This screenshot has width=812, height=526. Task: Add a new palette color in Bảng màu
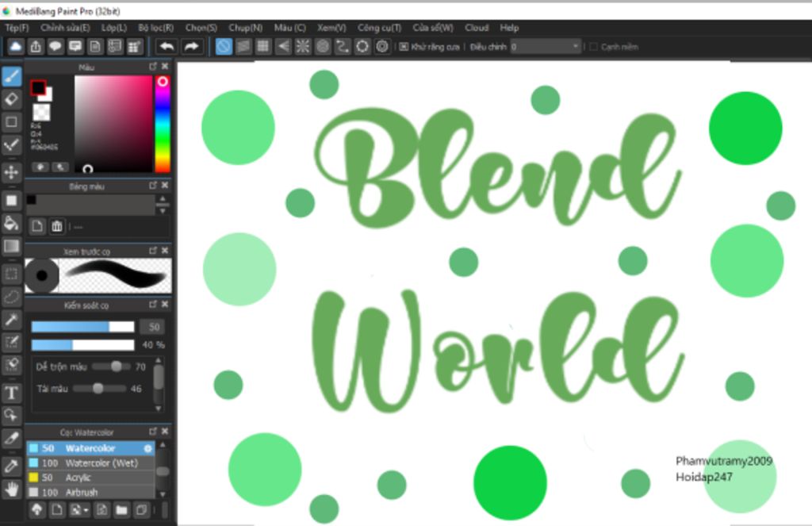click(x=37, y=226)
